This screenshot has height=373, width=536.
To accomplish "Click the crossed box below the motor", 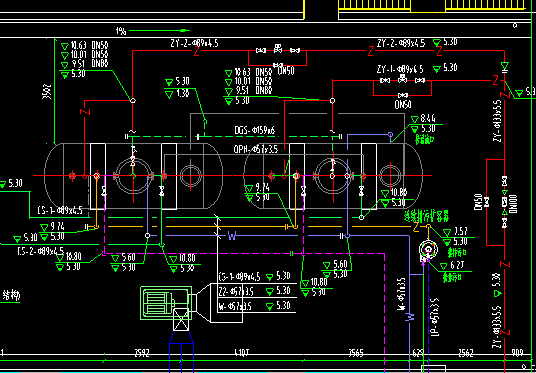I will [181, 319].
